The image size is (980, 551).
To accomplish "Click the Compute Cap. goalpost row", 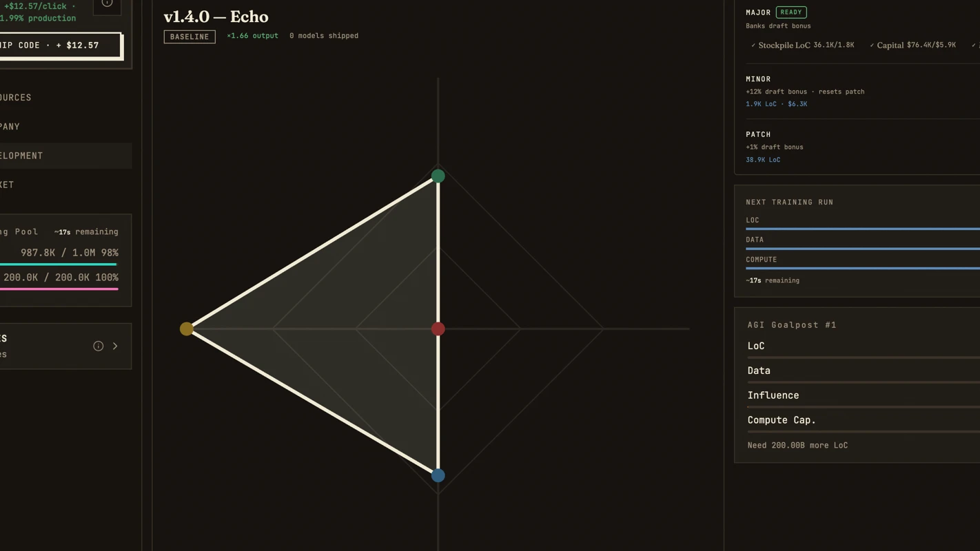I will pyautogui.click(x=864, y=423).
